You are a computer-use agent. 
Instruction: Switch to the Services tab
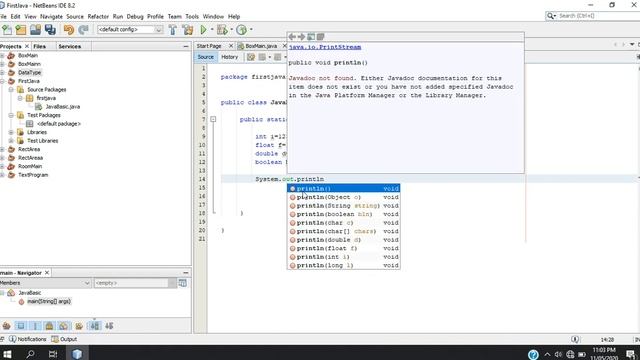click(x=69, y=47)
